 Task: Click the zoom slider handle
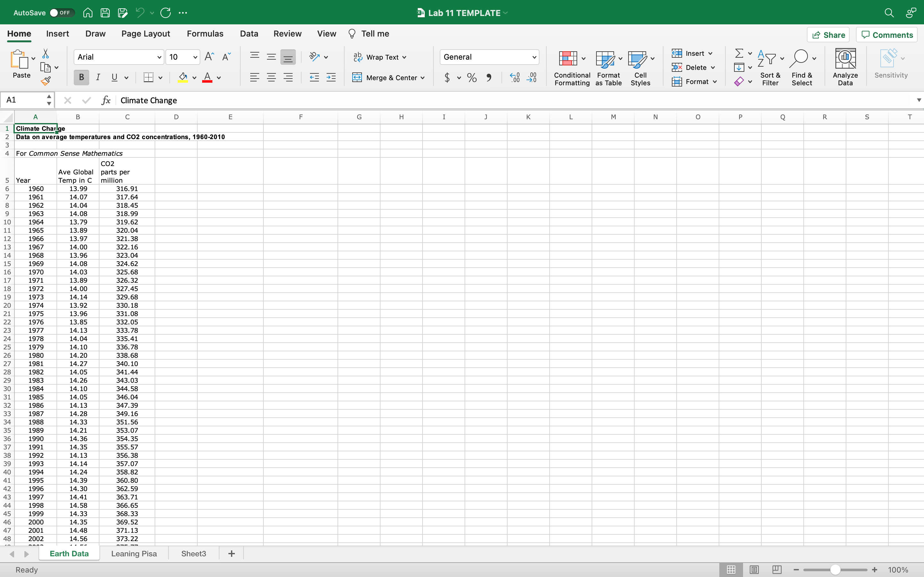835,569
